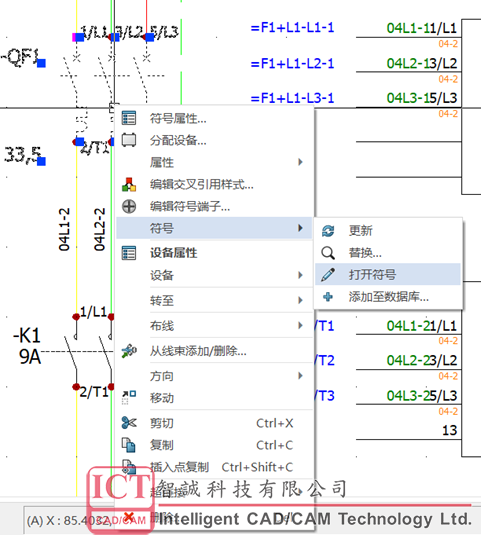This screenshot has width=481, height=535.
Task: Expand the 转至 submenu arrow
Action: coord(300,300)
